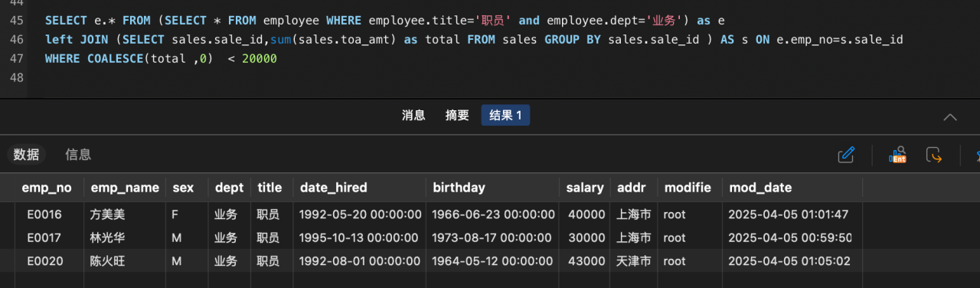Collapse the results panel with the chevron
Viewport: 980px width, 288px height.
coord(950,117)
